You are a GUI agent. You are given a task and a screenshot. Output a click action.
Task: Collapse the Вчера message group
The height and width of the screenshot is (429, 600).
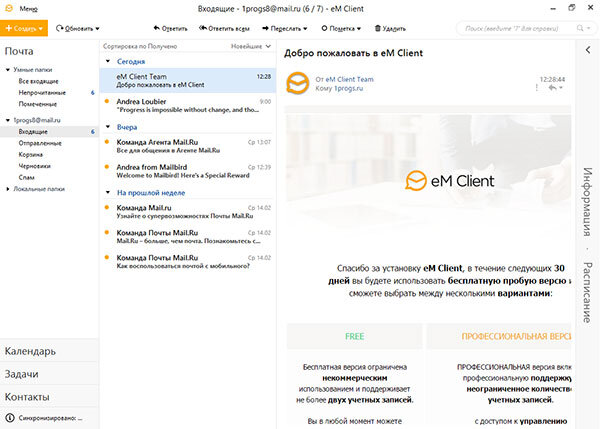[108, 127]
